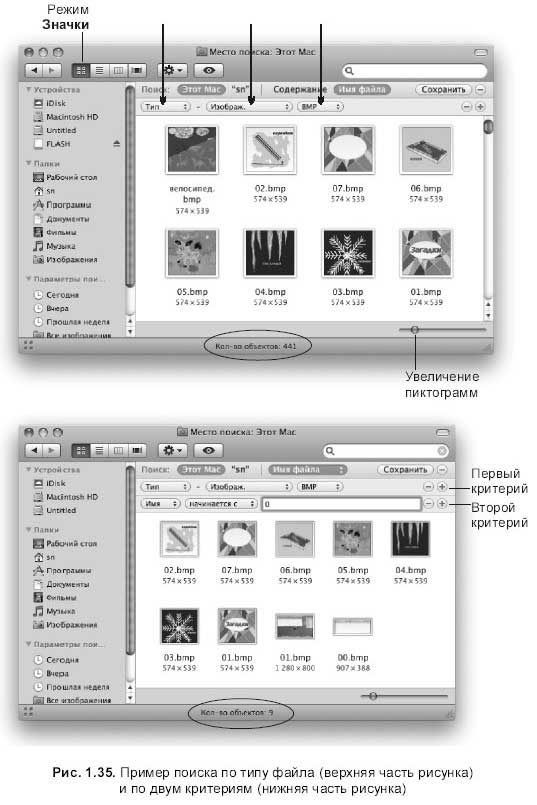The image size is (537, 805).
Task: Toggle search scope "Этот Mac" in top window
Action: (x=201, y=89)
